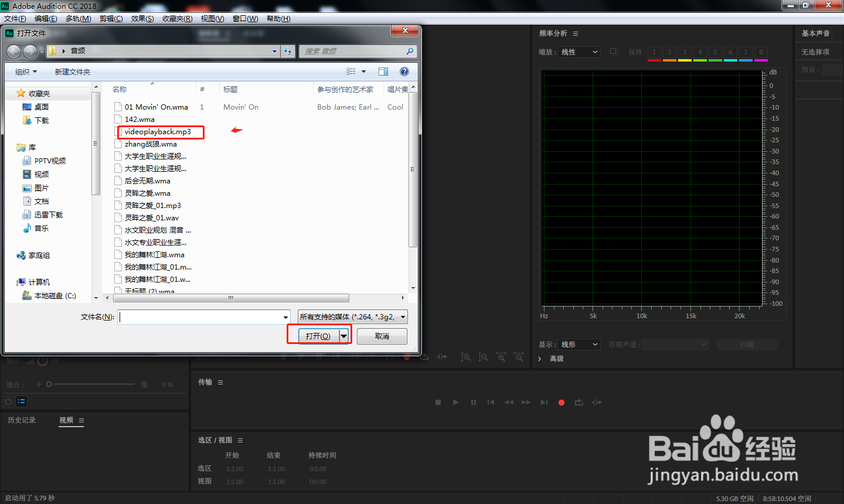The height and width of the screenshot is (504, 844).
Task: Move playhead to next marker in transport
Action: point(544,403)
